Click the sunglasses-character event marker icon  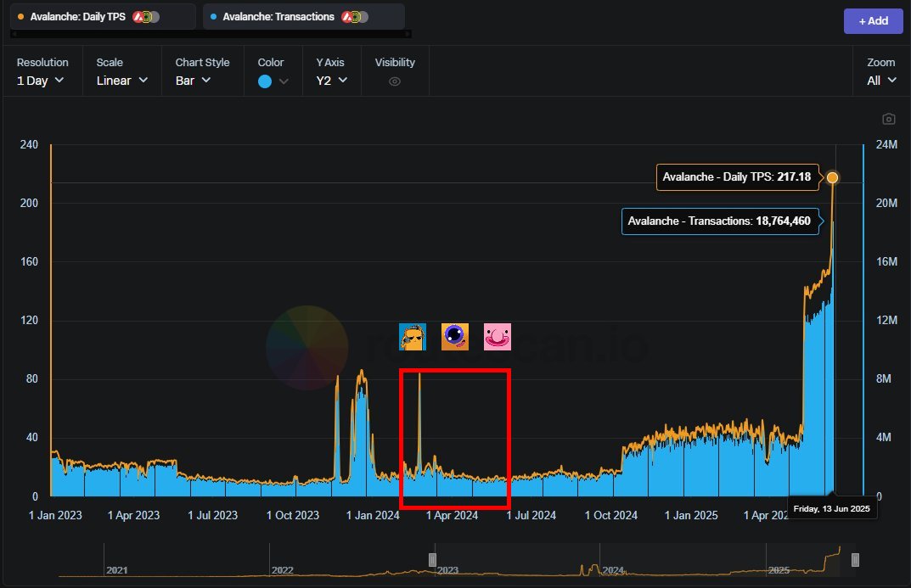[413, 337]
